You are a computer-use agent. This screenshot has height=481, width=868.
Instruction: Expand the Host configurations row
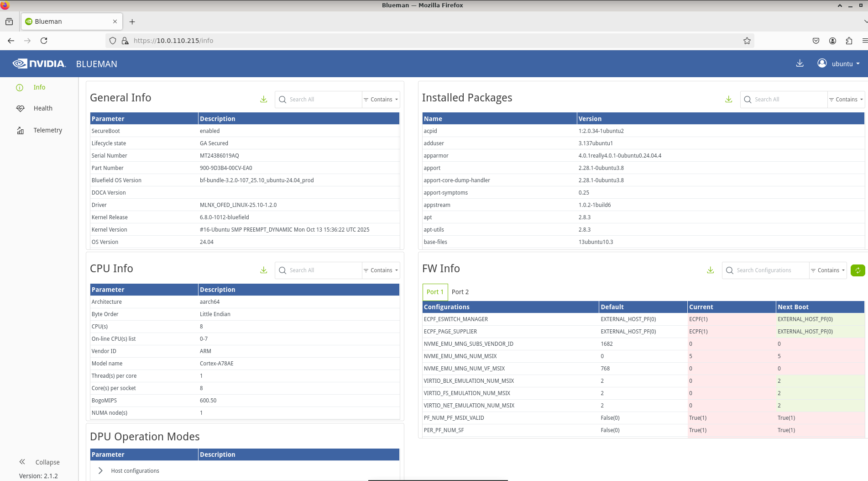click(x=100, y=470)
